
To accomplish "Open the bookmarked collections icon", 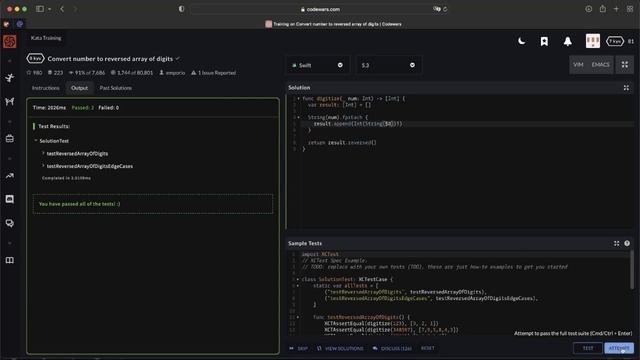I will pos(544,41).
